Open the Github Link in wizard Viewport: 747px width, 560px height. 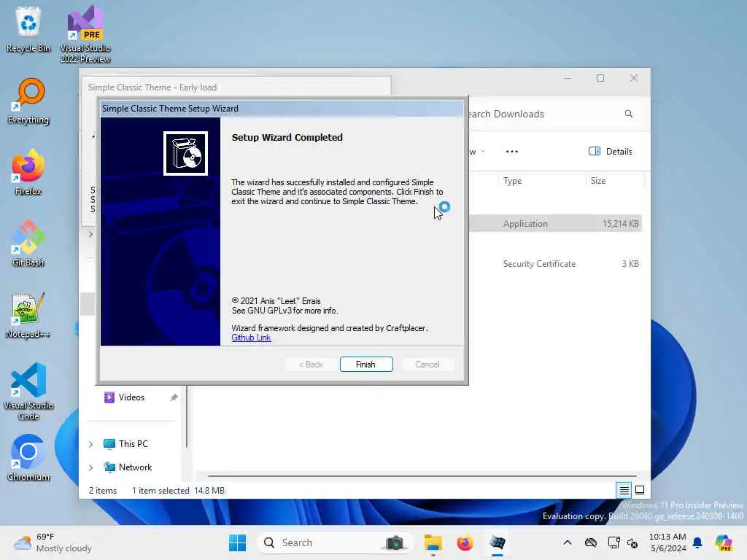(x=251, y=338)
